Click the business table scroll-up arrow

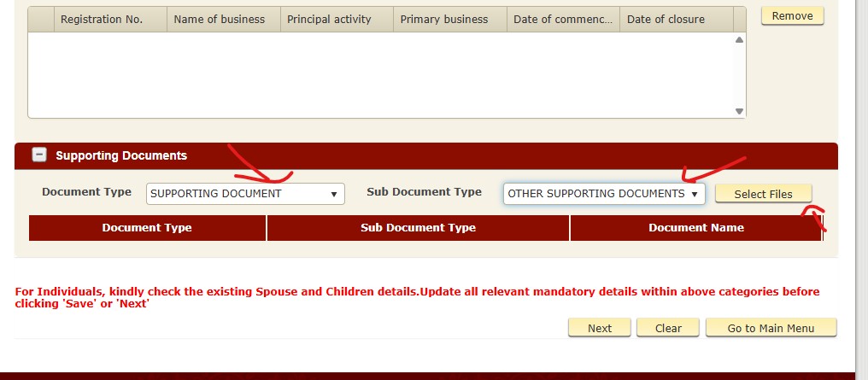click(740, 39)
